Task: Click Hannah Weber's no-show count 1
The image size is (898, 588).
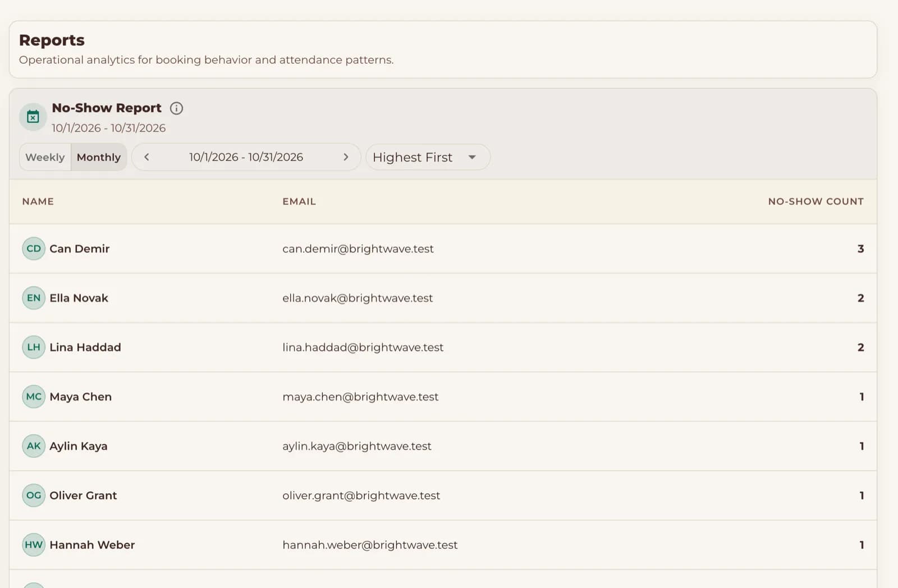Action: click(x=862, y=545)
